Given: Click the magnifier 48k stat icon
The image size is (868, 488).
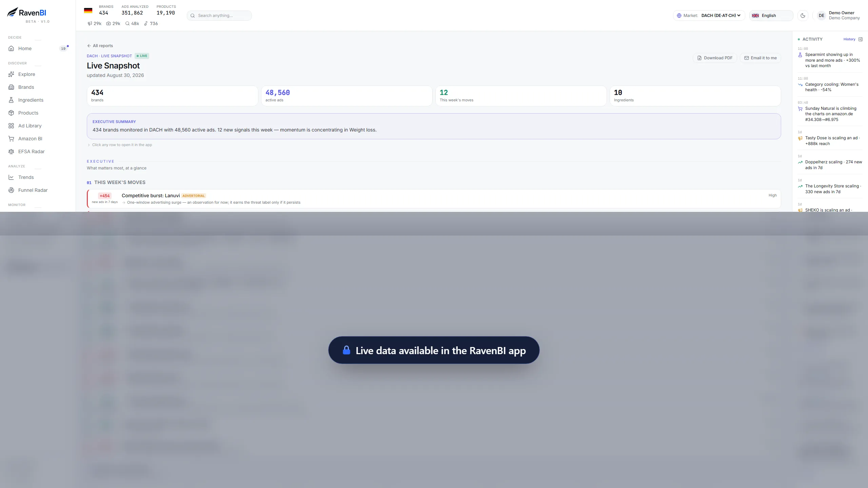Looking at the screenshot, I should pyautogui.click(x=127, y=24).
